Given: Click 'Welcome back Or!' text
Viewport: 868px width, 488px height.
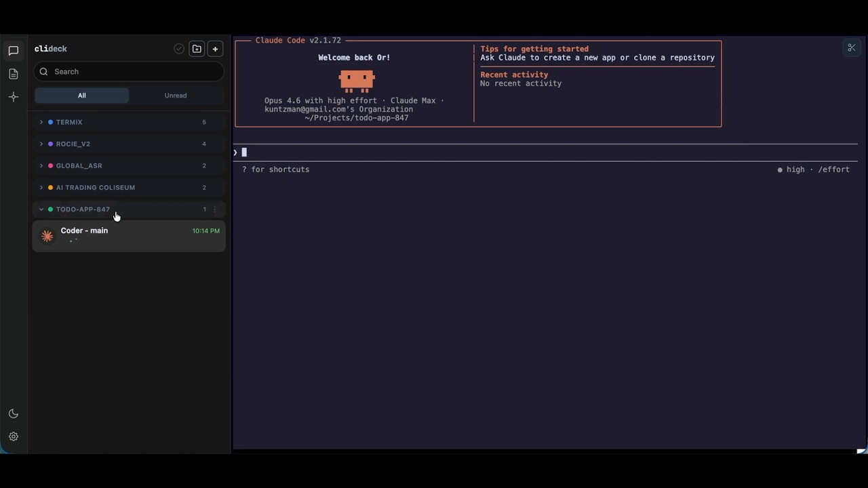Looking at the screenshot, I should point(354,58).
